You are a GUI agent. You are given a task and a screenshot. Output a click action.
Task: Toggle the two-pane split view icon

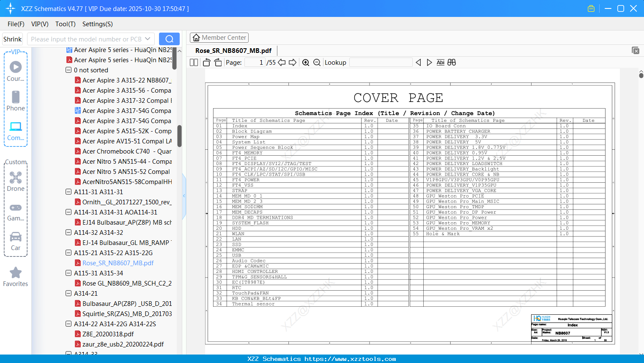pyautogui.click(x=194, y=63)
